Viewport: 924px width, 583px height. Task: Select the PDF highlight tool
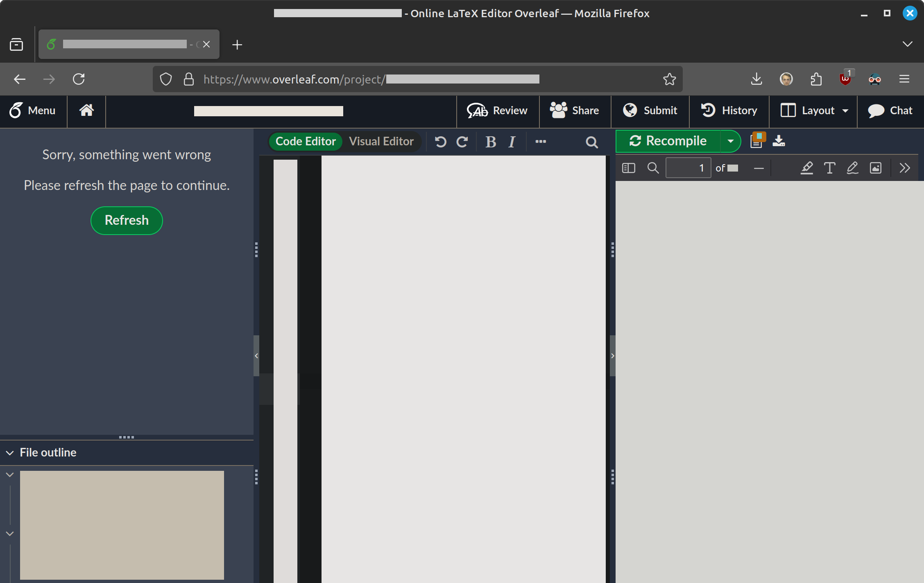coord(806,168)
